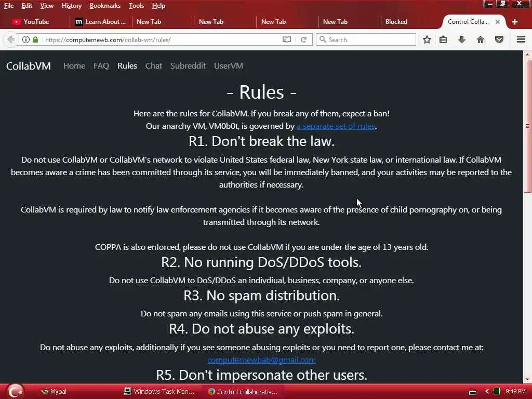The width and height of the screenshot is (532, 399).
Task: Open the Chat link
Action: pyautogui.click(x=154, y=66)
